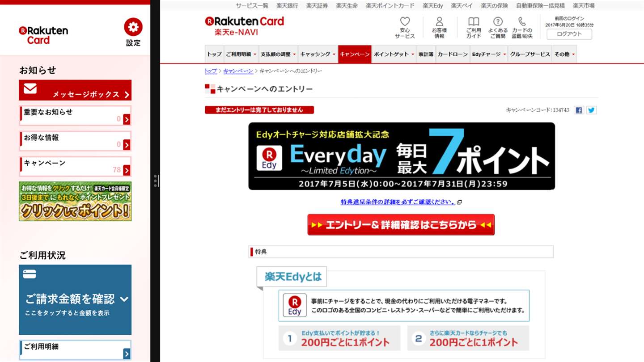Screen dimensions: 644x362
Task: Click キャンペーンコード:134743 text
Action: (x=537, y=110)
